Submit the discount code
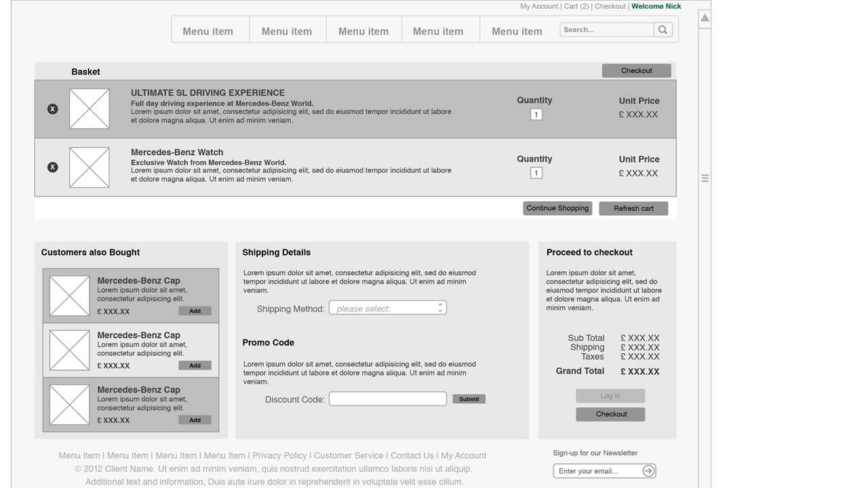The width and height of the screenshot is (868, 488). tap(469, 399)
